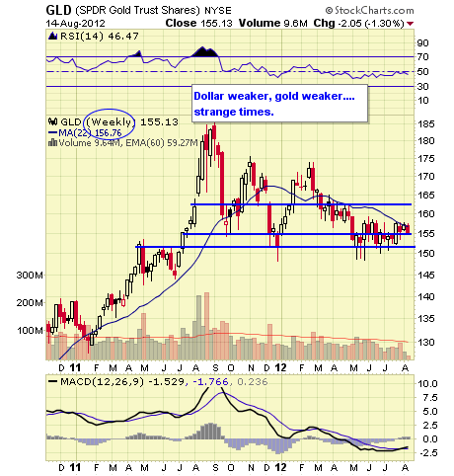Screen dimensions: 454x476
Task: Click the 'Chg -2.05 (-1.30%)' value
Action: point(359,23)
